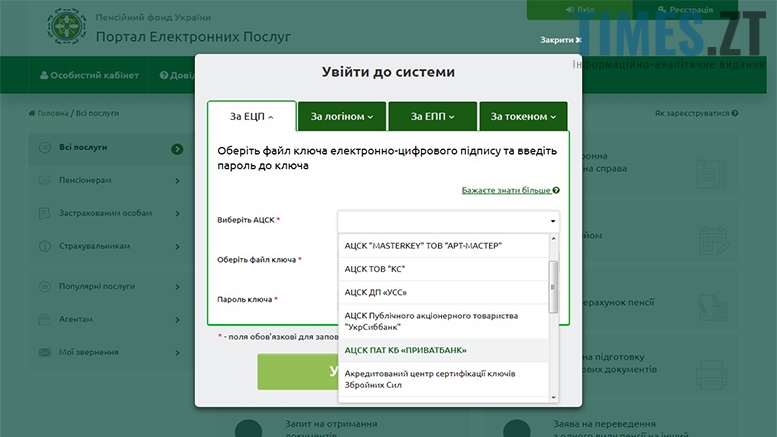Click the scrollbar of the АЦСК list
777x437 pixels.
coord(554,280)
